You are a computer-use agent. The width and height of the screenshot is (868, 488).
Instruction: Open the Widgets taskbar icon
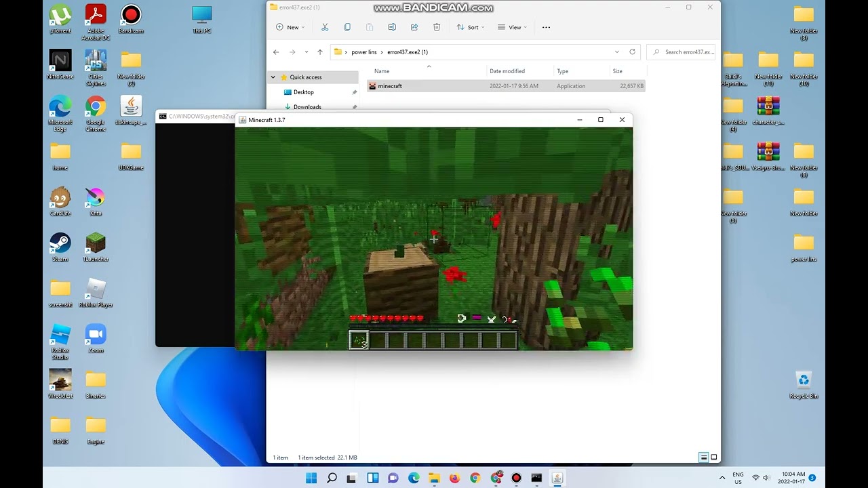coord(372,478)
